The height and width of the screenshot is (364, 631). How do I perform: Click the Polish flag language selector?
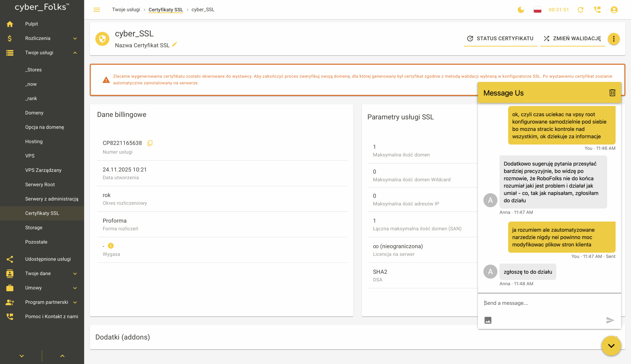[537, 10]
